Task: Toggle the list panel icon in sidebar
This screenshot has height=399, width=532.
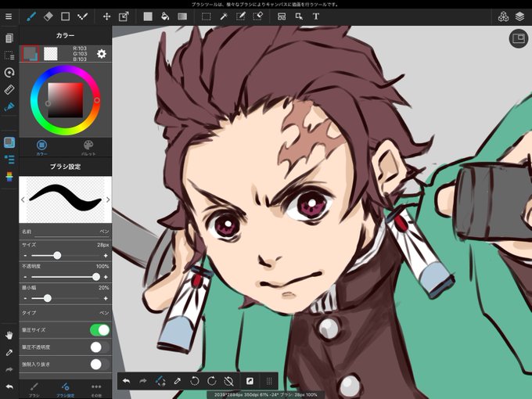Action: click(9, 159)
